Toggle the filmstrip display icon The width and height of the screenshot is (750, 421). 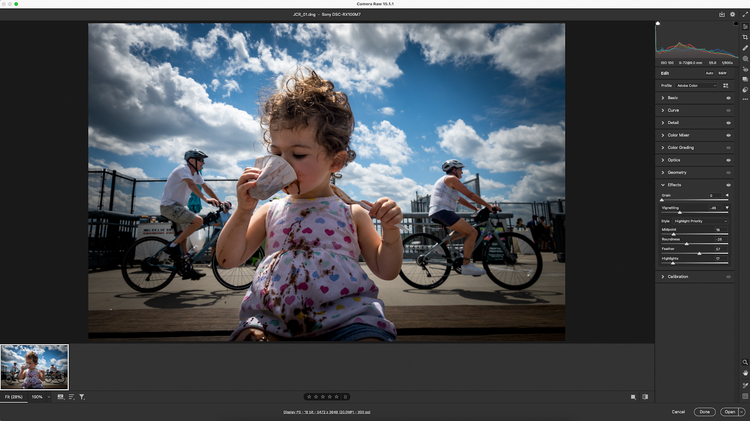point(61,397)
